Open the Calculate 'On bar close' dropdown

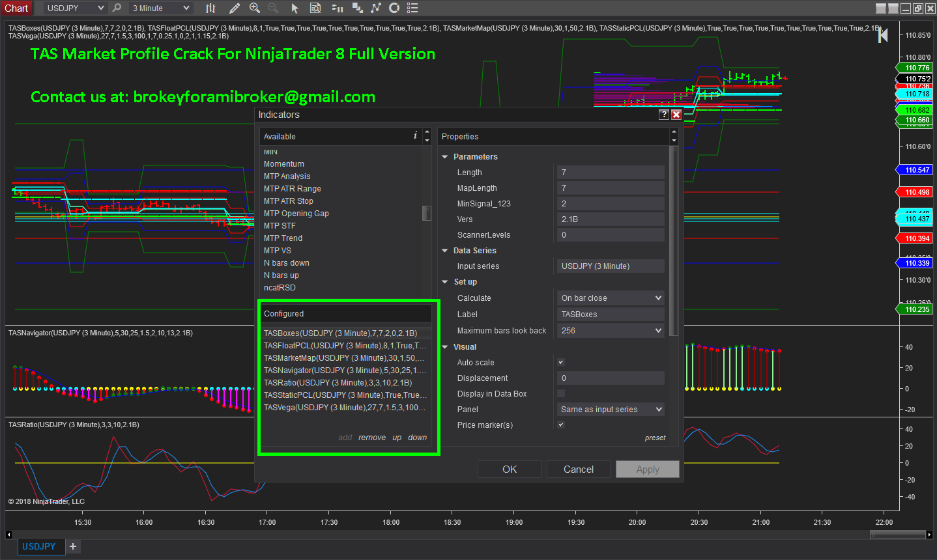click(611, 298)
